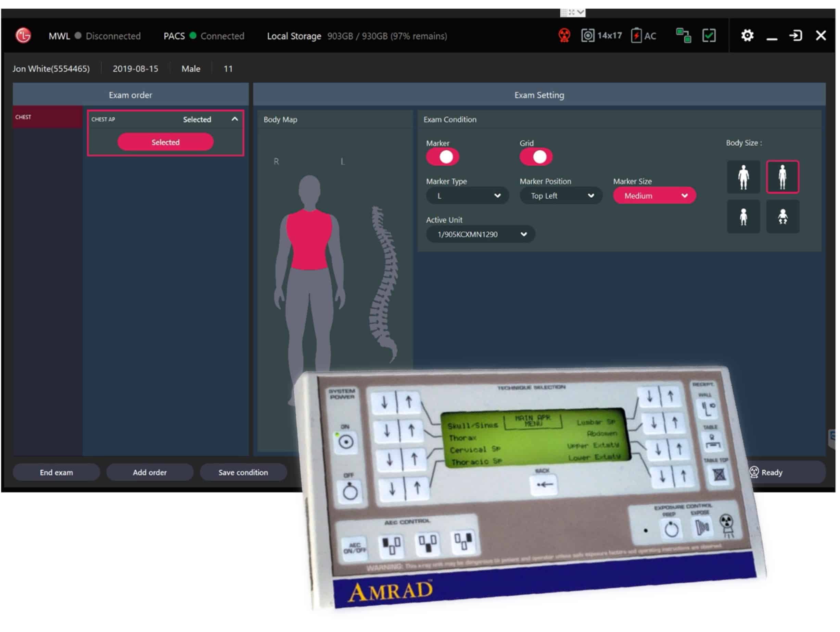Screen dimensions: 840x632
Task: Click the green checklist status icon
Action: tap(709, 36)
